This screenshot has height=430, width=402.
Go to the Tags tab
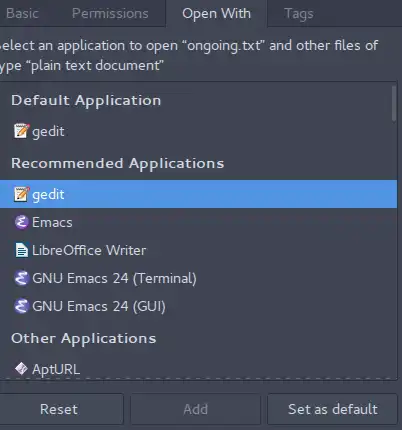pos(299,13)
